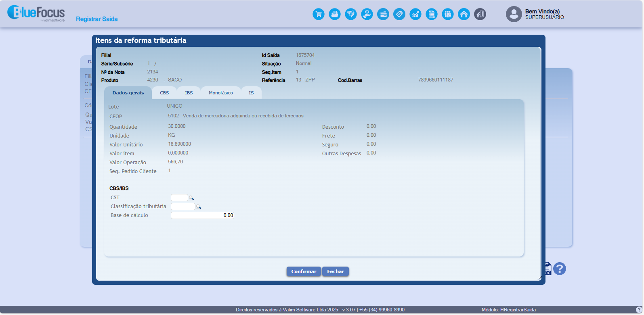The image size is (644, 315).
Task: Click the hand with coin icon
Action: [x=367, y=14]
